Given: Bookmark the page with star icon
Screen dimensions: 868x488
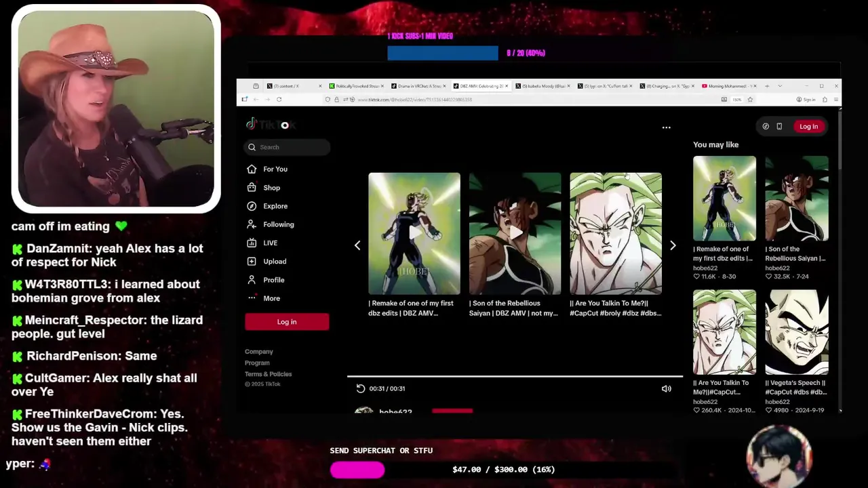Looking at the screenshot, I should click(x=750, y=100).
